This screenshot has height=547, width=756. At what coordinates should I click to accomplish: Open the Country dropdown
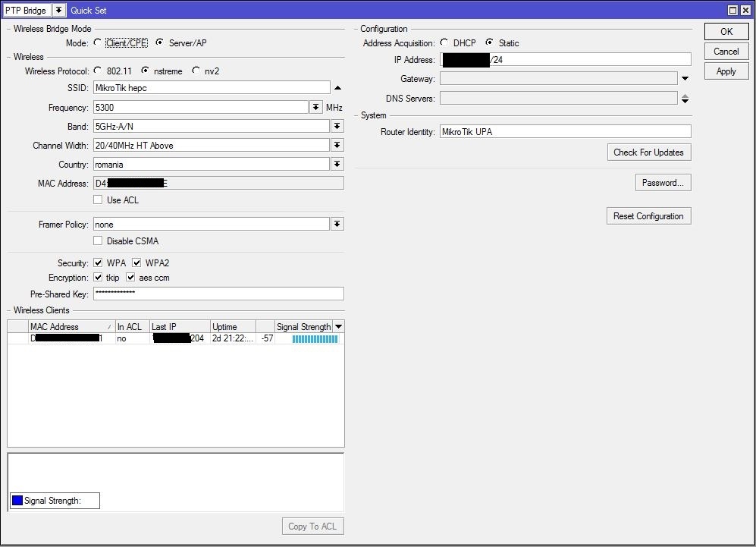(337, 165)
